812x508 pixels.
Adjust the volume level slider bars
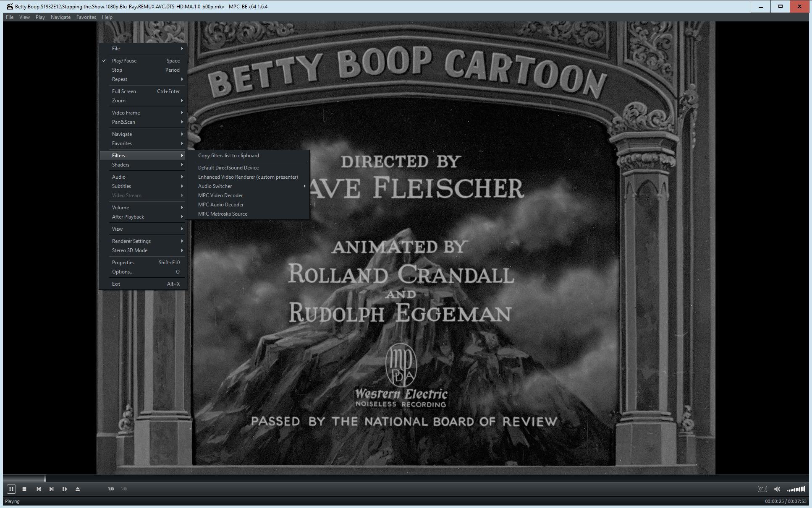pos(796,489)
